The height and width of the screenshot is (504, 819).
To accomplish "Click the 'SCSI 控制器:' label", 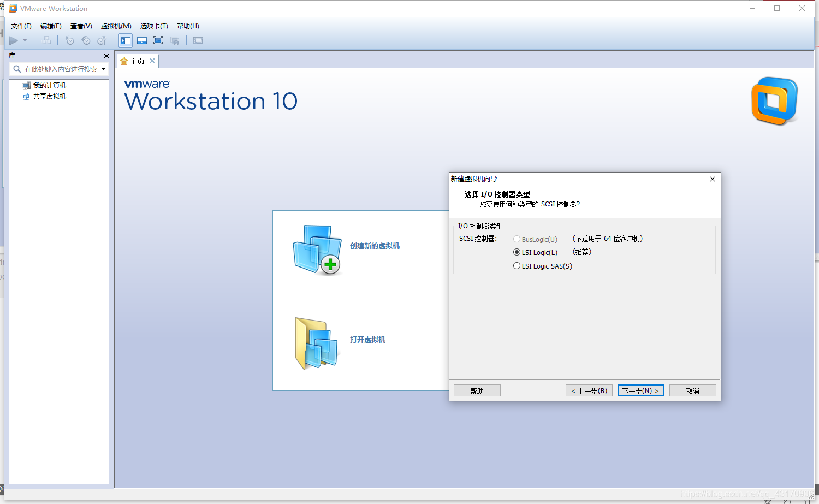I will 478,239.
